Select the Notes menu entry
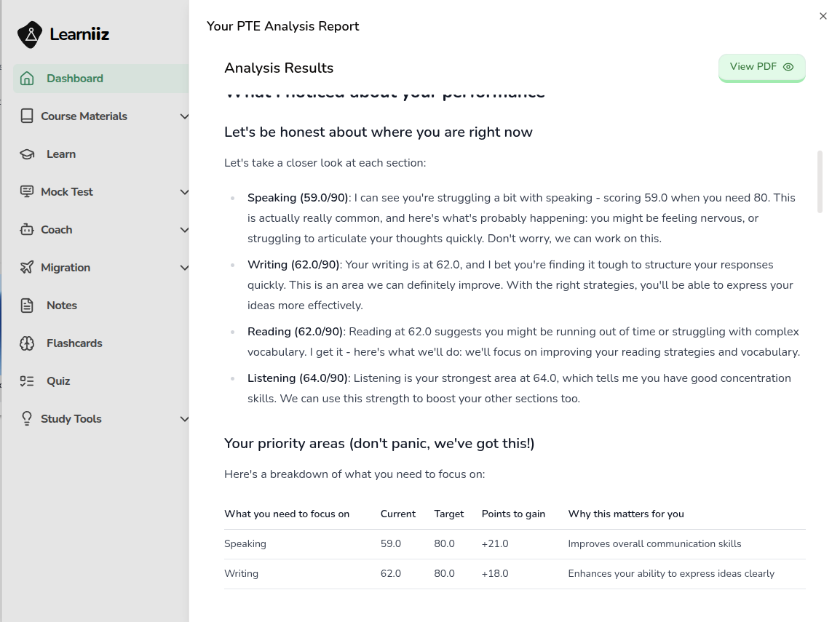 [x=62, y=305]
